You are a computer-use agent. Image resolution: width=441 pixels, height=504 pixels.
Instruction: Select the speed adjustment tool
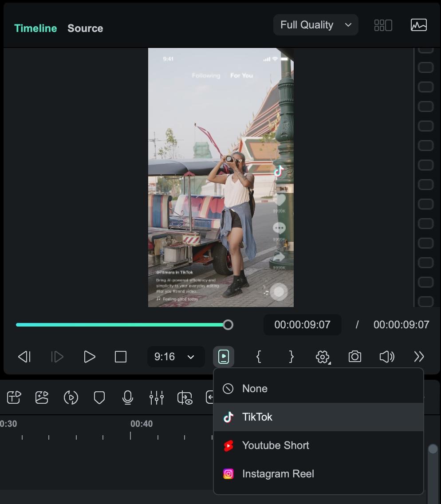coord(71,398)
